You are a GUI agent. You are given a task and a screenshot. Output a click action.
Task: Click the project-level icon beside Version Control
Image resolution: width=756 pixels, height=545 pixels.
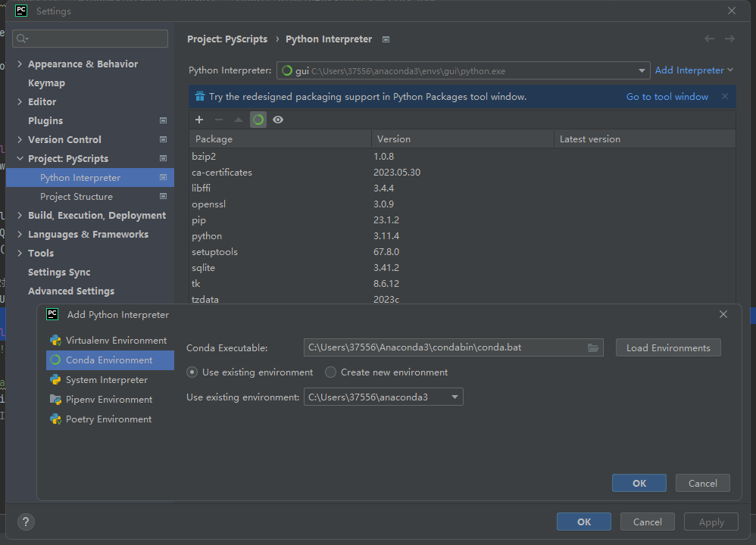(163, 139)
